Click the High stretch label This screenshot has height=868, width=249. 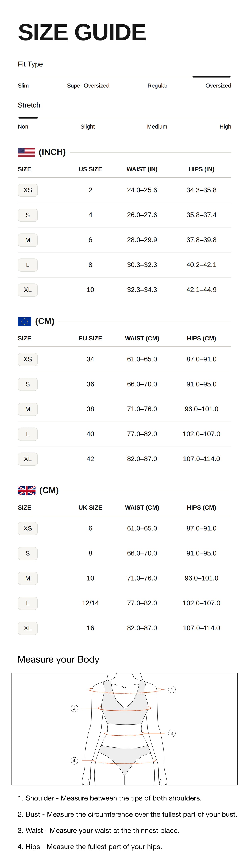pyautogui.click(x=225, y=127)
